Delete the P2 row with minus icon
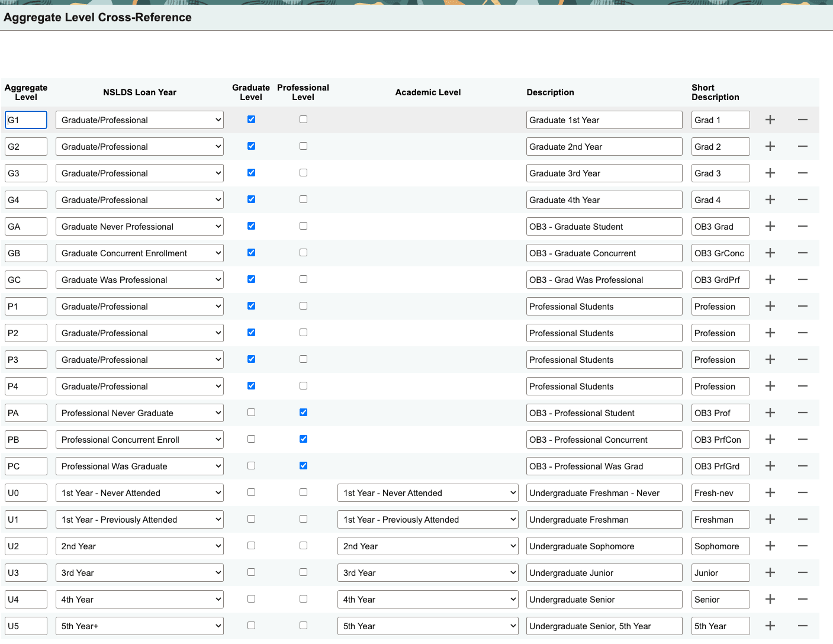Viewport: 833px width, 644px height. 803,333
